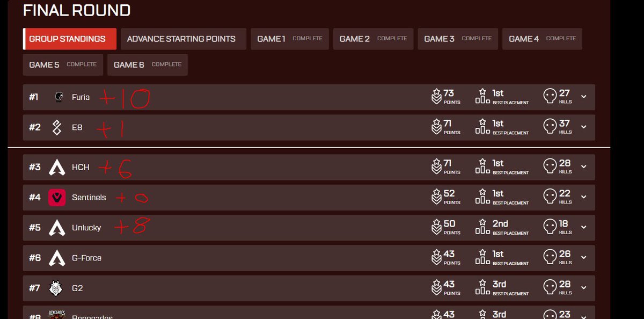The image size is (644, 319).
Task: Expand the Furia row chevron
Action: (x=584, y=97)
